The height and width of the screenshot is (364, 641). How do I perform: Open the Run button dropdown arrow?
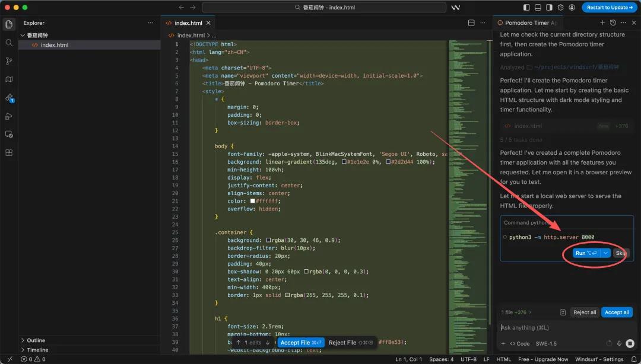(x=605, y=253)
